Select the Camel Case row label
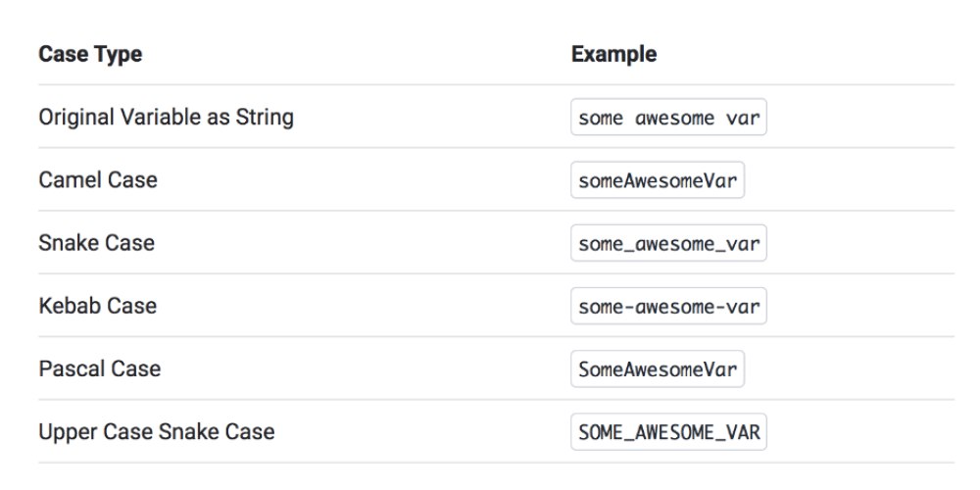980x490 pixels. [98, 180]
